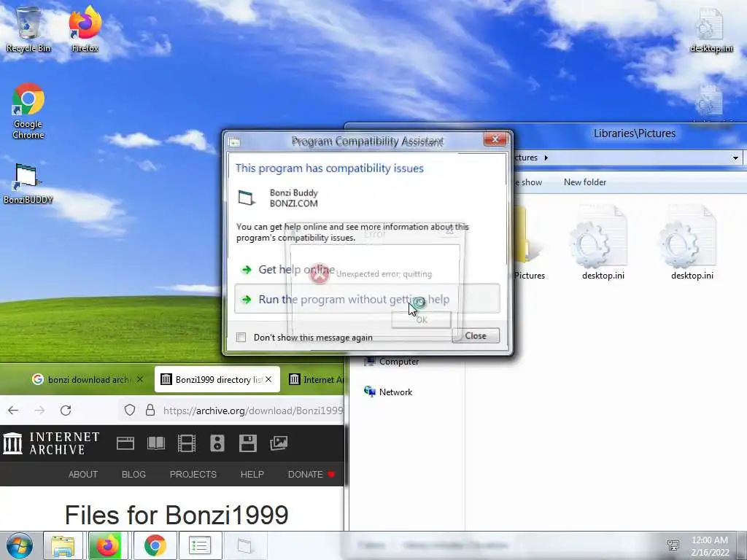Click the shield tracking protection icon
The width and height of the screenshot is (747, 560).
point(130,410)
